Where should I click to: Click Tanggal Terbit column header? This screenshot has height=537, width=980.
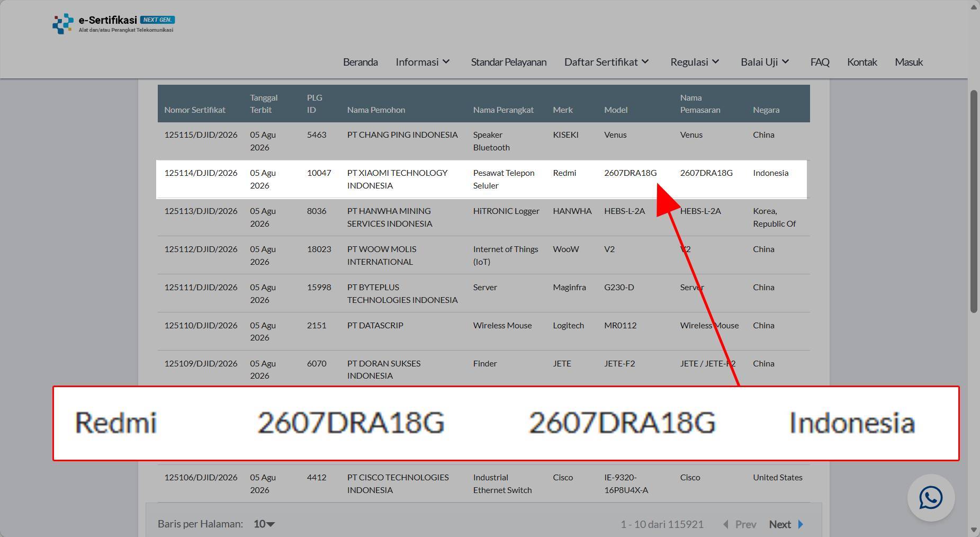[264, 104]
